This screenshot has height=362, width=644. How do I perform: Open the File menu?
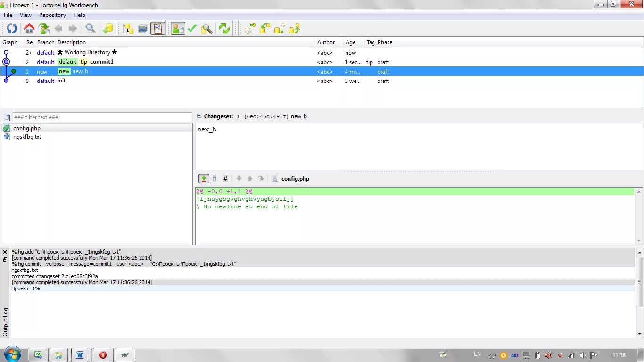click(8, 15)
